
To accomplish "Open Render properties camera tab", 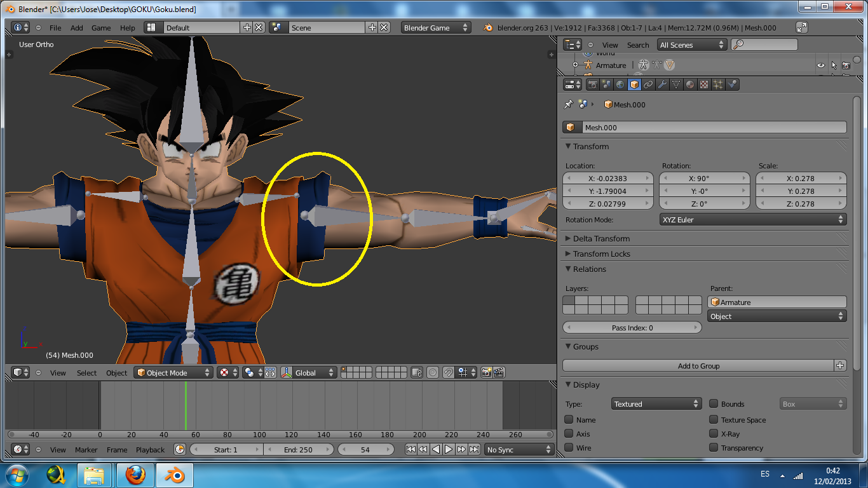I will click(x=592, y=85).
